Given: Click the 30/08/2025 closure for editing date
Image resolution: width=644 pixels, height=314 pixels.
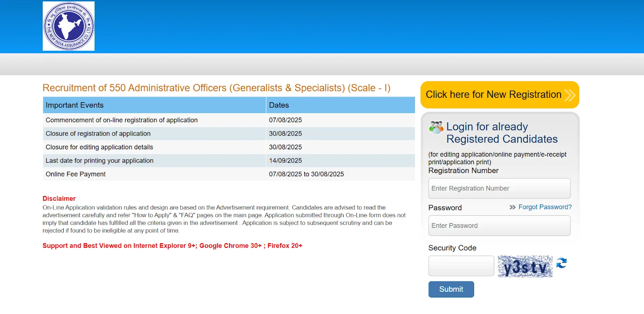Looking at the screenshot, I should (x=285, y=147).
